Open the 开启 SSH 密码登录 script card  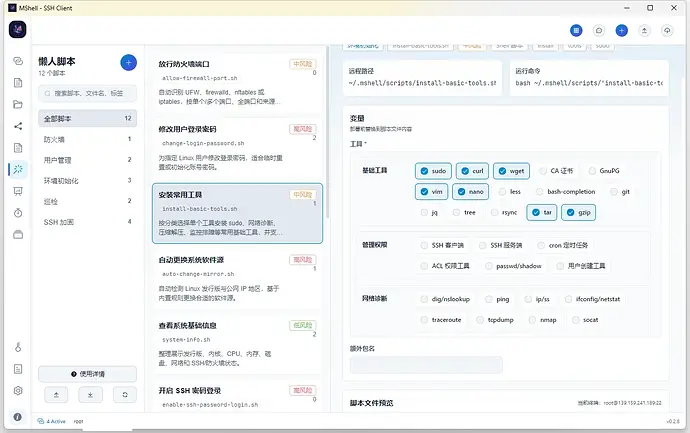click(238, 396)
